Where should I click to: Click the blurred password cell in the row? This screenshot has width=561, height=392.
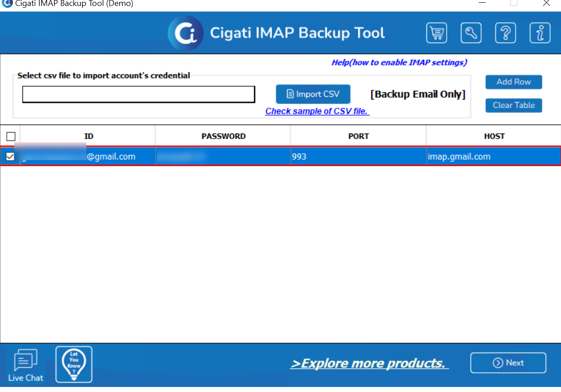[x=223, y=157]
